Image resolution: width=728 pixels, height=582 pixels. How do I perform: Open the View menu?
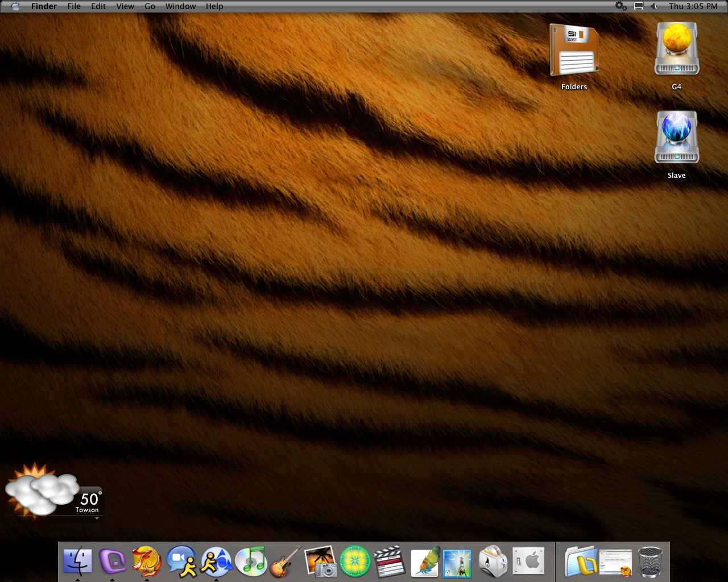pos(125,6)
